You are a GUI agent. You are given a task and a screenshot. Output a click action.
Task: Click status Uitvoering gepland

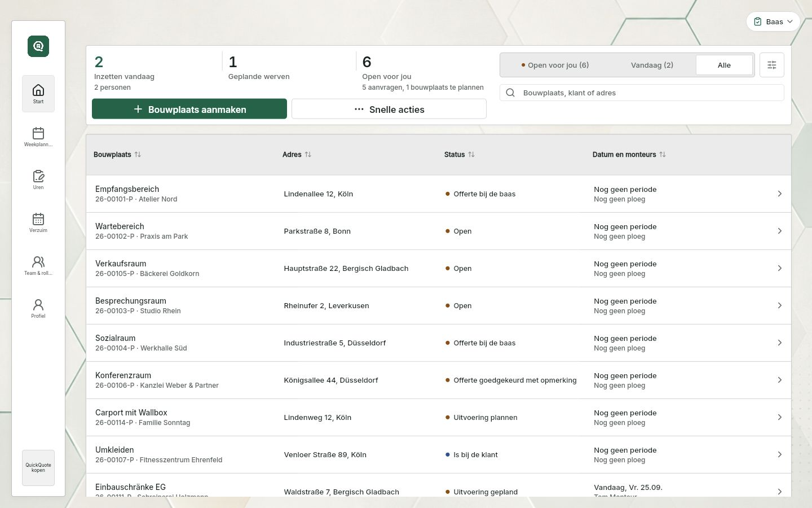pos(486,492)
